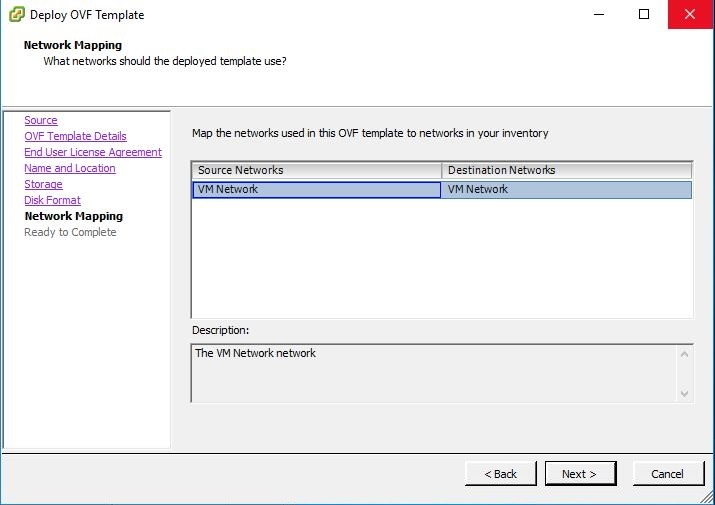
Task: Go to Name and Location step
Action: [x=70, y=168]
